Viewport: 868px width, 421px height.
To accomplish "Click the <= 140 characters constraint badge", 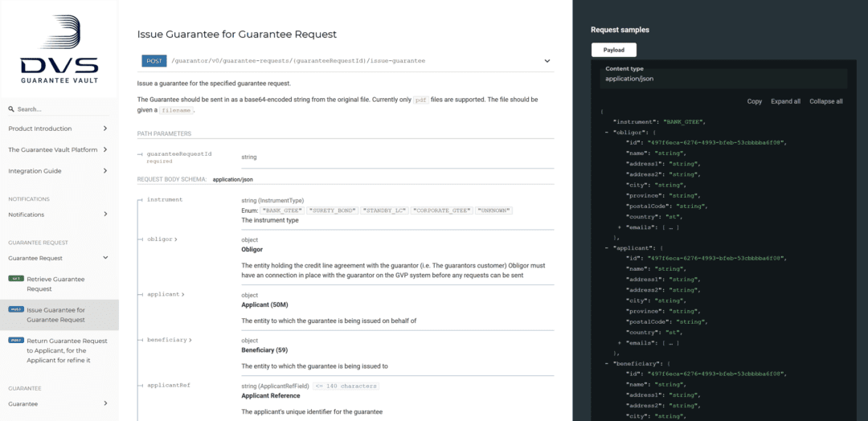I will [x=346, y=386].
